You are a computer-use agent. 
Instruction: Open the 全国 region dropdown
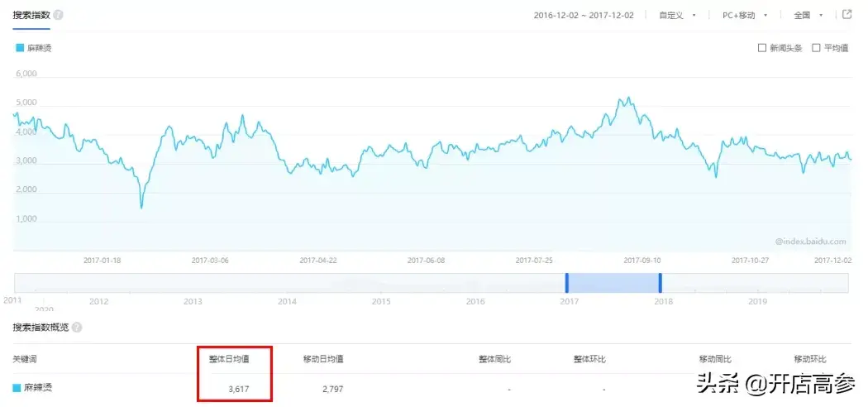coord(808,16)
